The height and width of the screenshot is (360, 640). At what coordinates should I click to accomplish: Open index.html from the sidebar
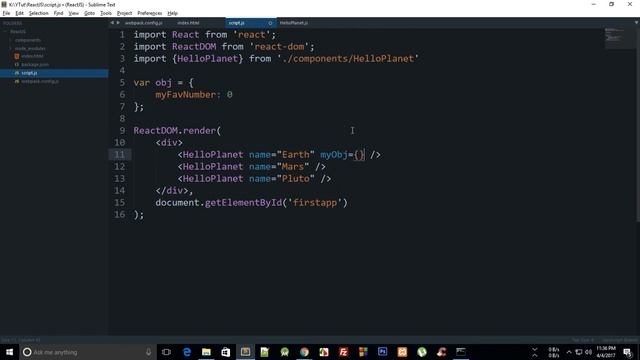tap(32, 56)
